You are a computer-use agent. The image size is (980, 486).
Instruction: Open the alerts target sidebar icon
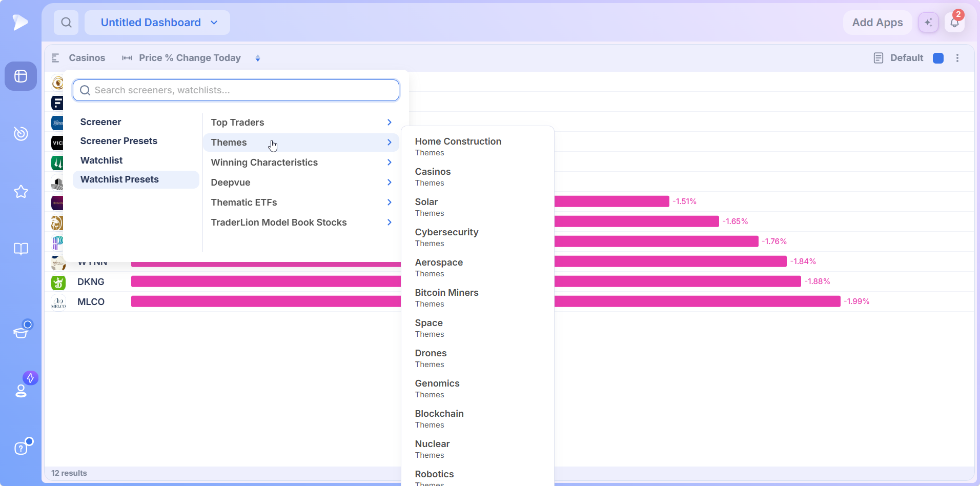point(21,134)
